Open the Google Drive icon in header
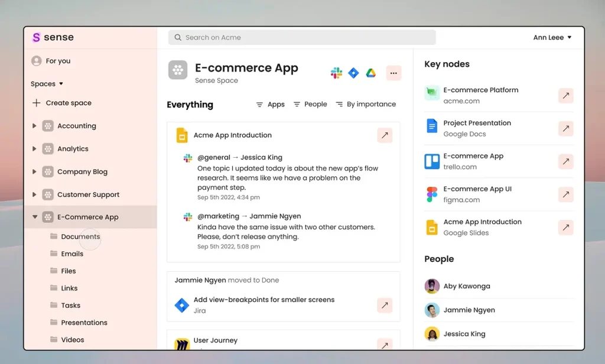 pos(371,73)
